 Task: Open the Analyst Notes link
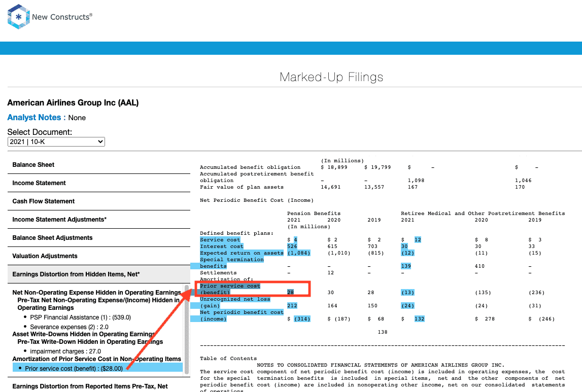pos(37,118)
